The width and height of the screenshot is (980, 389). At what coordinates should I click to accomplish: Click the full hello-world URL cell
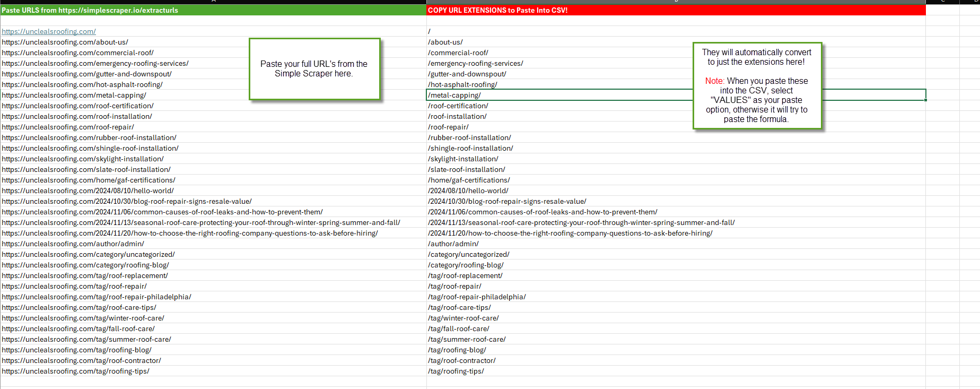[x=88, y=191]
